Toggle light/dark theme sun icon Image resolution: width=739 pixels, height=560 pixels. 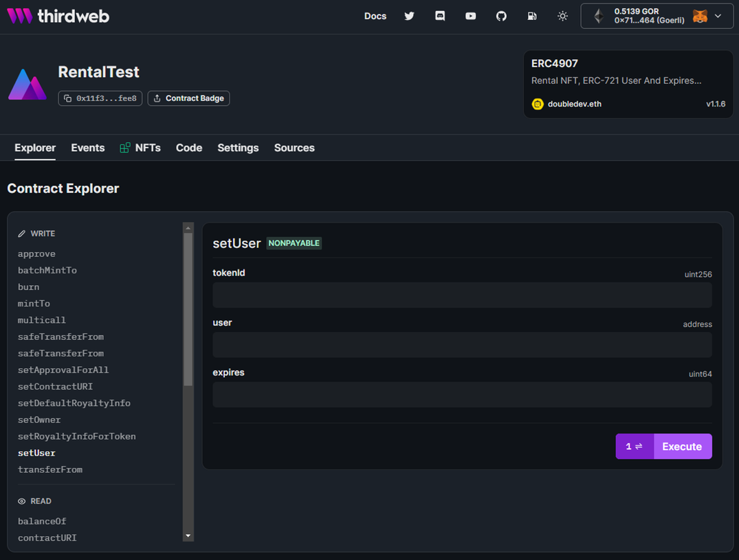coord(562,16)
